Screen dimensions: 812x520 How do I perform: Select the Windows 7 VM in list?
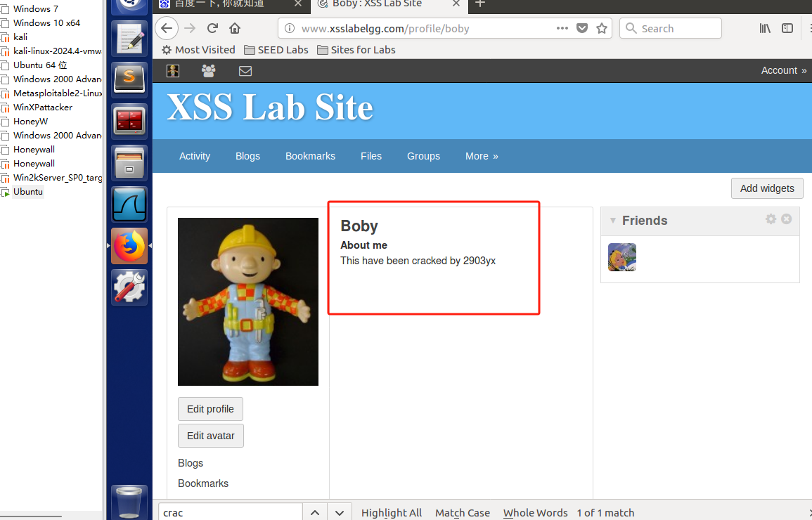(36, 9)
